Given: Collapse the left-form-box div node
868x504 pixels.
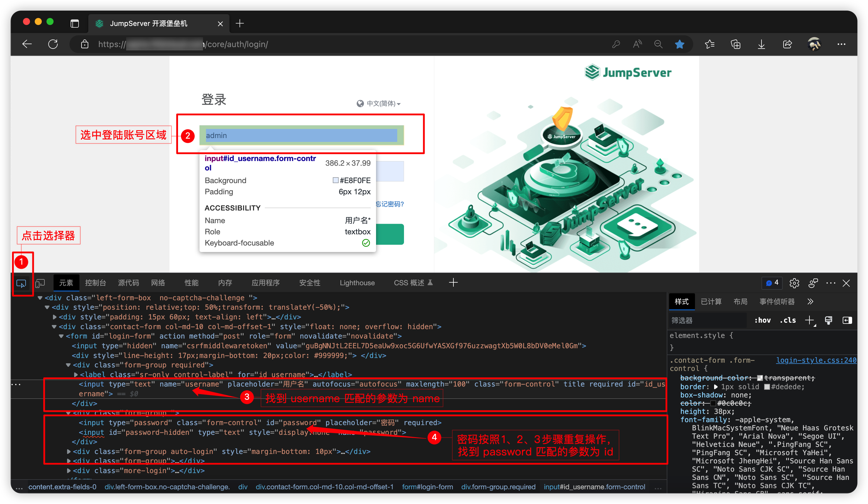Looking at the screenshot, I should (40, 298).
